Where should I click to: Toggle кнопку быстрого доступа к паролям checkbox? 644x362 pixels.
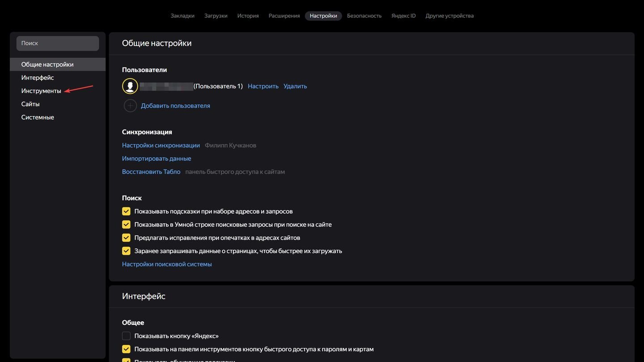[126, 349]
